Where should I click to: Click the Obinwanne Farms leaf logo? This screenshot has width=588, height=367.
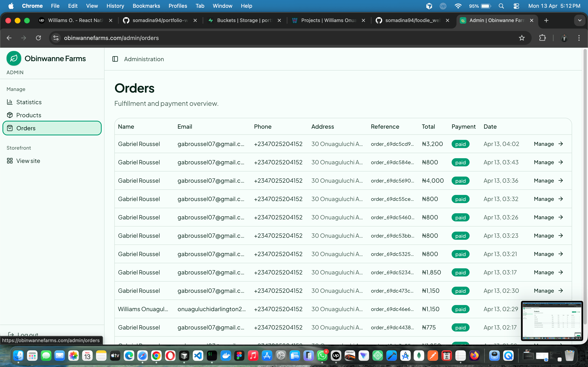[x=14, y=58]
